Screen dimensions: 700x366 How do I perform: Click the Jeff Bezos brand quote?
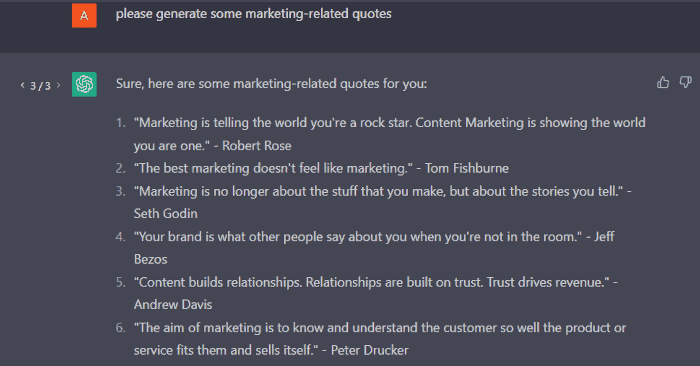point(374,248)
